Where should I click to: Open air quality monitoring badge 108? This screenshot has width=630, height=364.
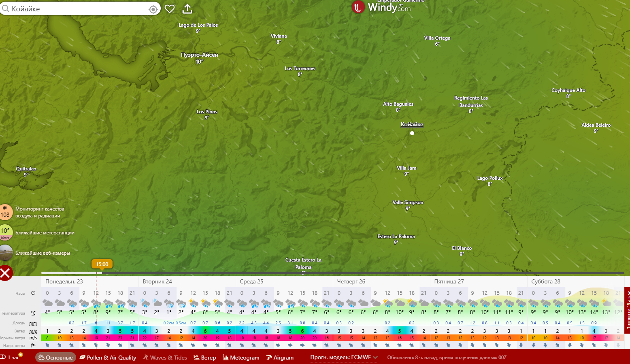pos(6,212)
